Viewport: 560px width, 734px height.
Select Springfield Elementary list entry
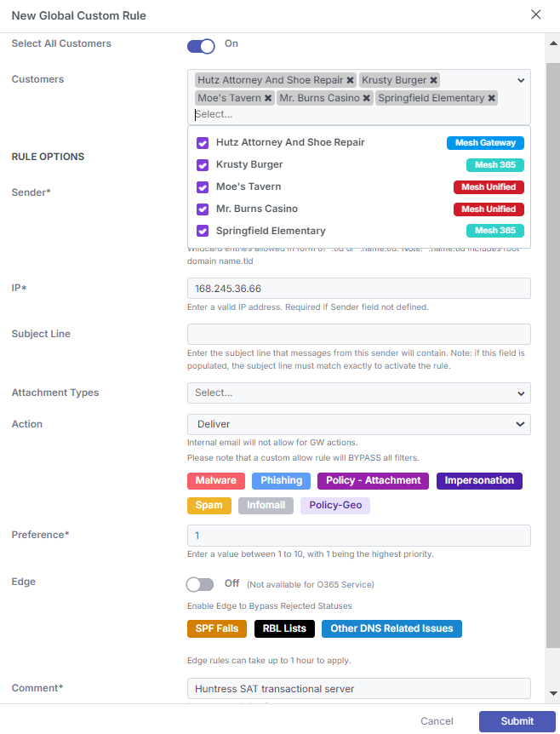[x=359, y=231]
